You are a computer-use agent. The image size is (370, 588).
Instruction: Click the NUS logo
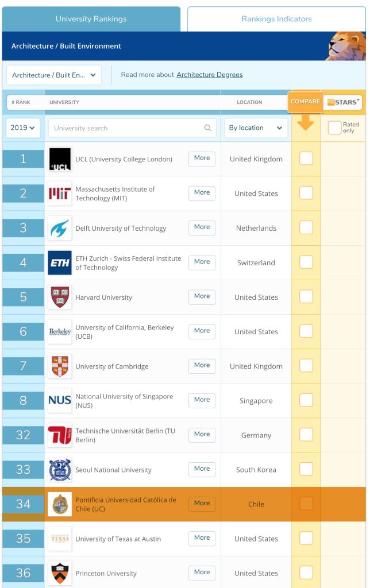60,400
